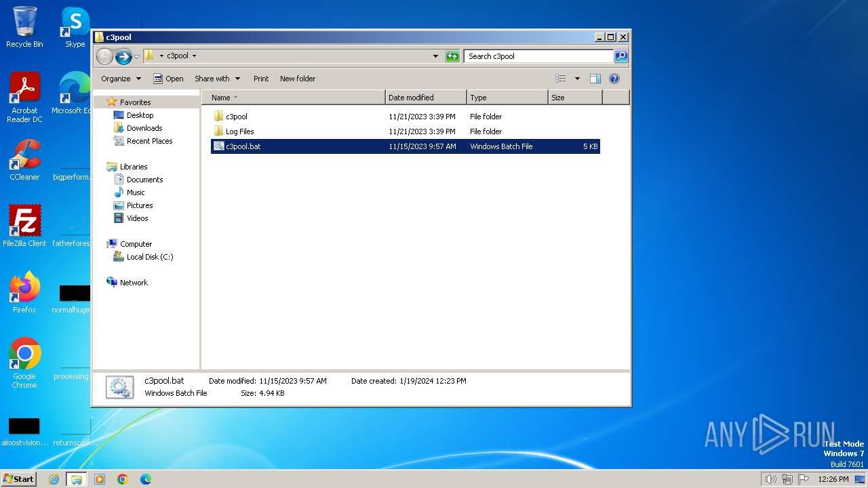Refresh the c3pool folder view
Screen dimensions: 868x488
click(452, 56)
